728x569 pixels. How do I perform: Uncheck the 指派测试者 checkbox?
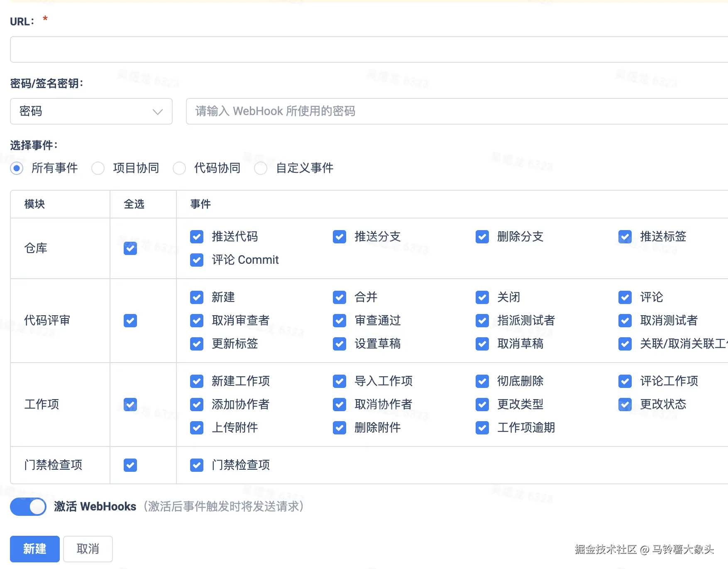click(482, 321)
